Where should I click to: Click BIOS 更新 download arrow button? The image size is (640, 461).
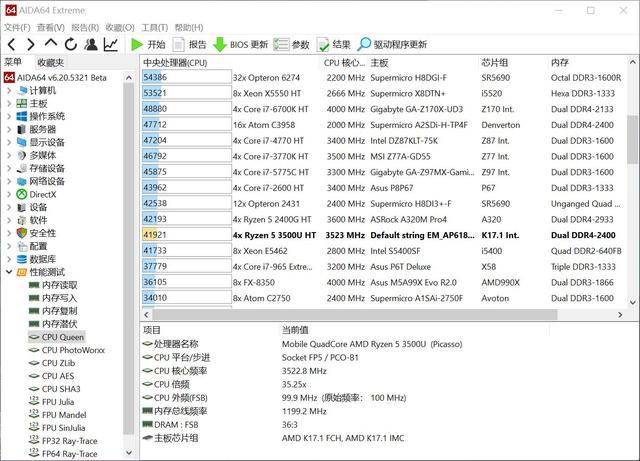click(x=240, y=44)
